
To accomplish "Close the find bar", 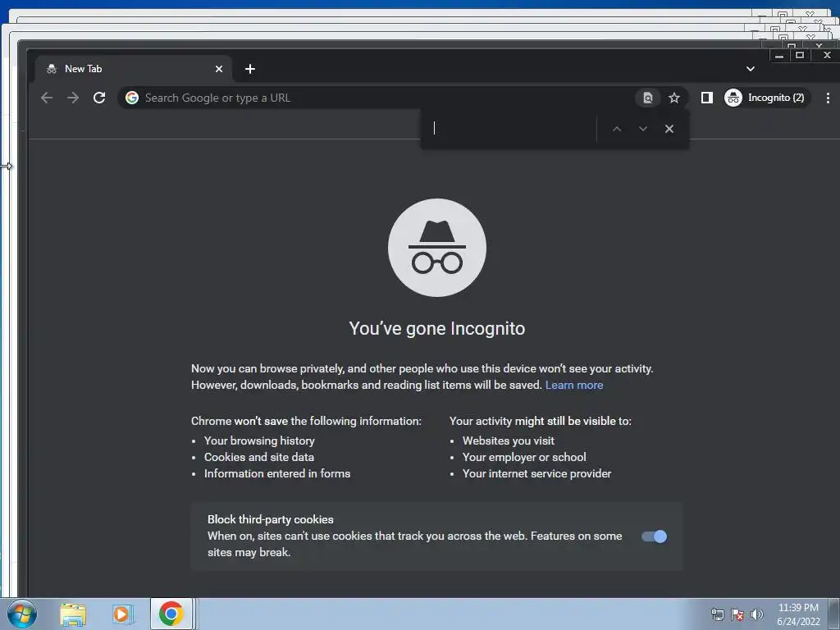I will pos(669,129).
